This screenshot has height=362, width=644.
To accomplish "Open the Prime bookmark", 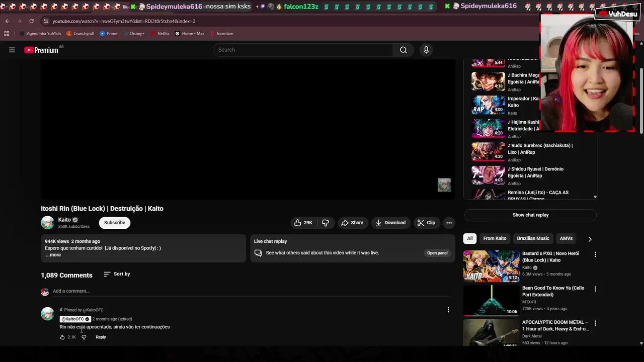I will click(x=109, y=34).
